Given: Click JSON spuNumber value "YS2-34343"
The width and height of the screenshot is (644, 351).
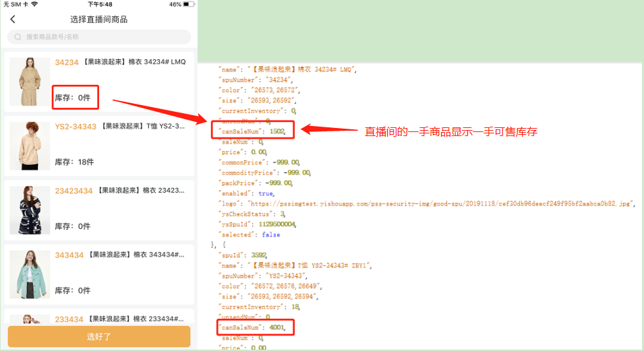Looking at the screenshot, I should 287,276.
